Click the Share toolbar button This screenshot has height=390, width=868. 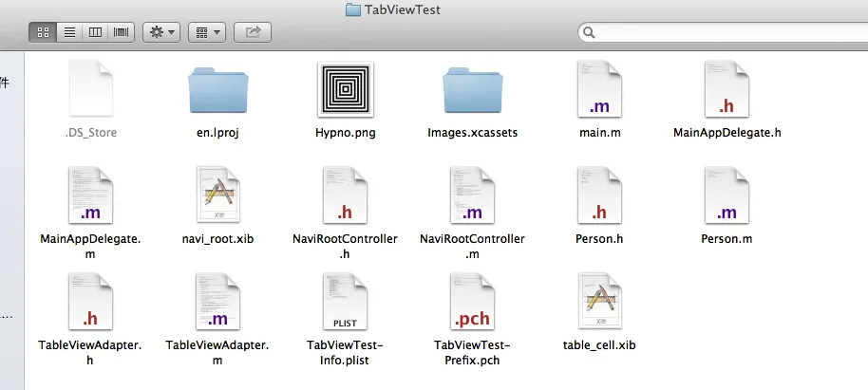253,32
